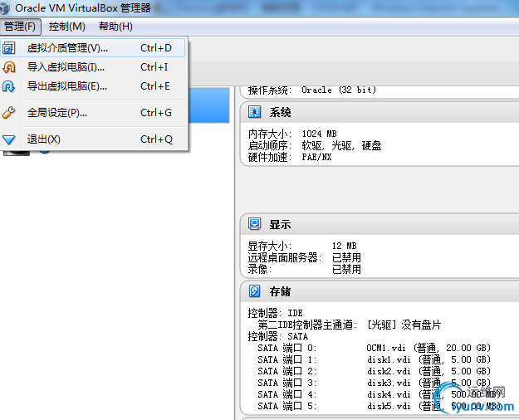Click the 内存大小 1024 MB value

click(x=319, y=134)
